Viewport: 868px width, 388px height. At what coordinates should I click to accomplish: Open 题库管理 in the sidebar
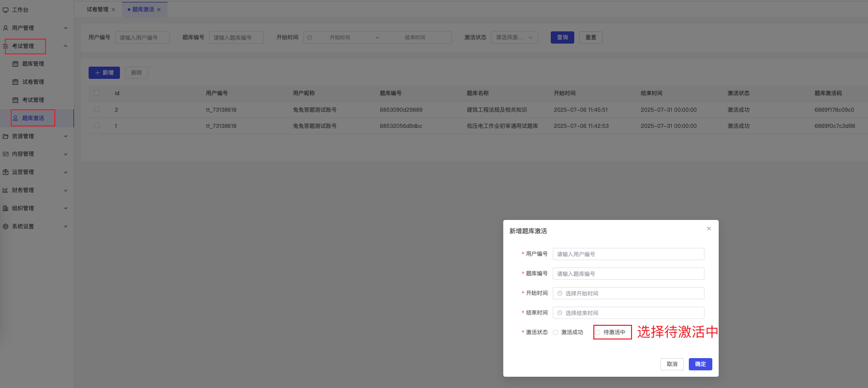(x=33, y=64)
